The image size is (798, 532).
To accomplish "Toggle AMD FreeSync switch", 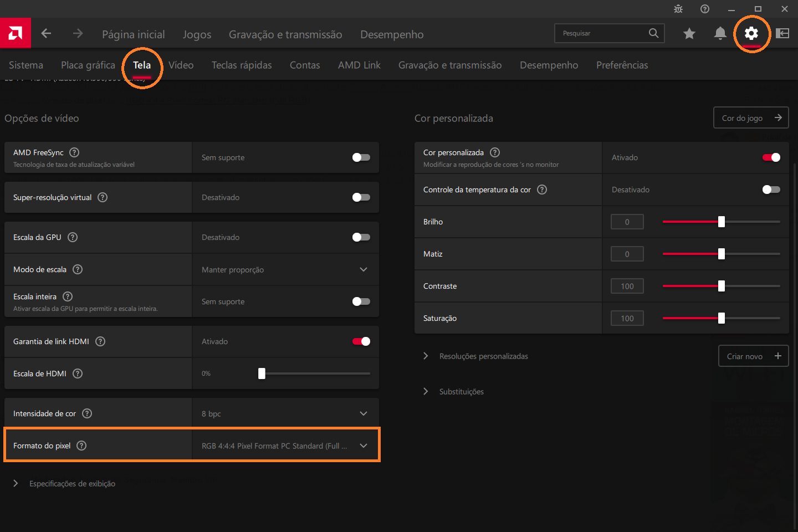I will 361,157.
